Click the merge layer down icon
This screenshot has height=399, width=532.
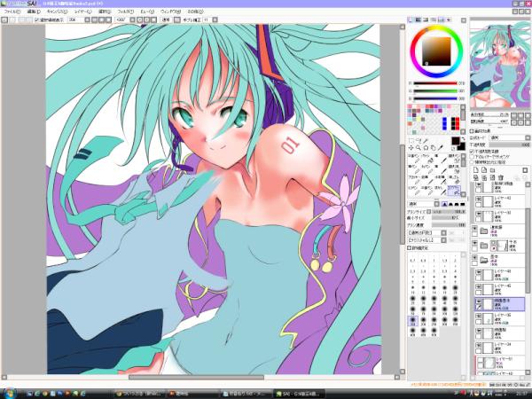(484, 177)
